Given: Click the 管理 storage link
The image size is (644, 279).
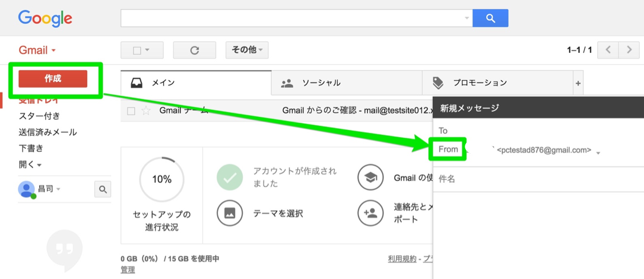Looking at the screenshot, I should coord(128,270).
